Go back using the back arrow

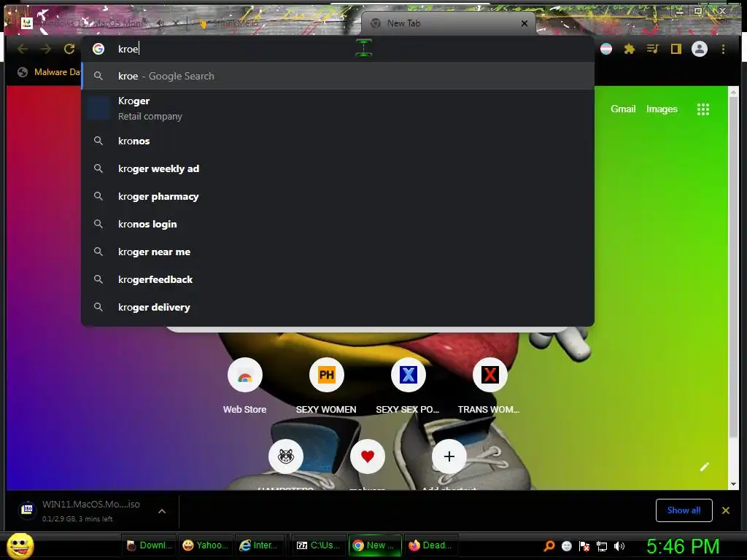coord(23,49)
